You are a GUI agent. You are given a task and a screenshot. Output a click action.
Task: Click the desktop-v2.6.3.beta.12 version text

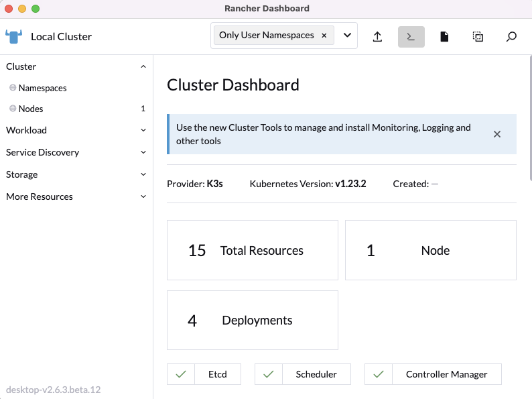point(54,390)
